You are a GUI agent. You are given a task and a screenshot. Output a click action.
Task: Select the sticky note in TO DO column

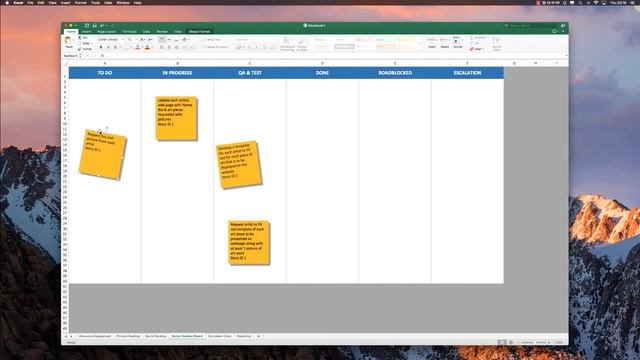point(102,155)
